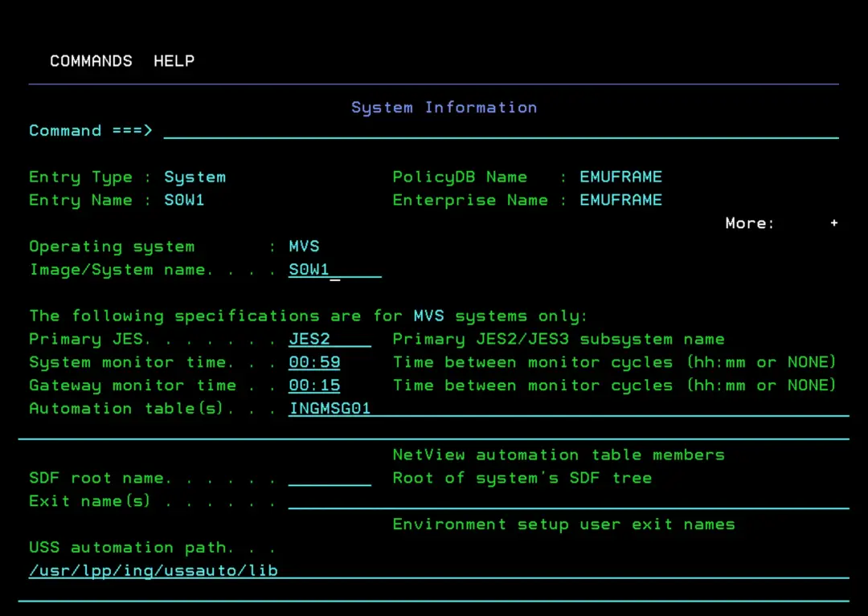The width and height of the screenshot is (868, 616).
Task: Click the 'Automation table(s)' label
Action: click(x=125, y=409)
